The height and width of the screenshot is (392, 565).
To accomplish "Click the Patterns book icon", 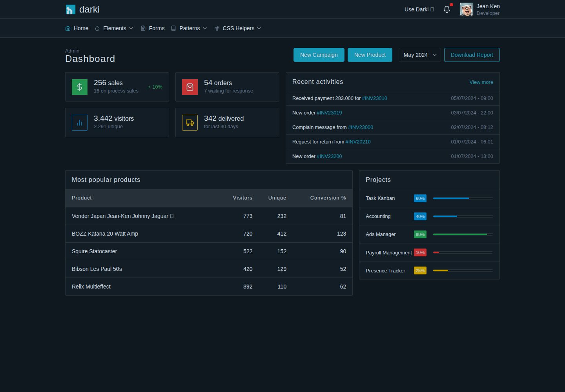I will click(x=173, y=28).
